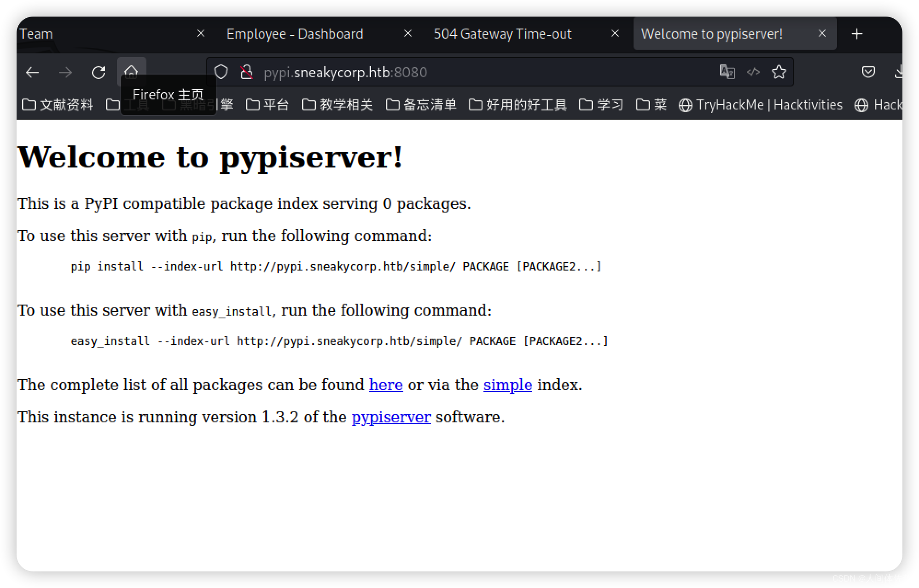This screenshot has height=588, width=919.
Task: Click the insecure connection padlock icon
Action: (247, 72)
